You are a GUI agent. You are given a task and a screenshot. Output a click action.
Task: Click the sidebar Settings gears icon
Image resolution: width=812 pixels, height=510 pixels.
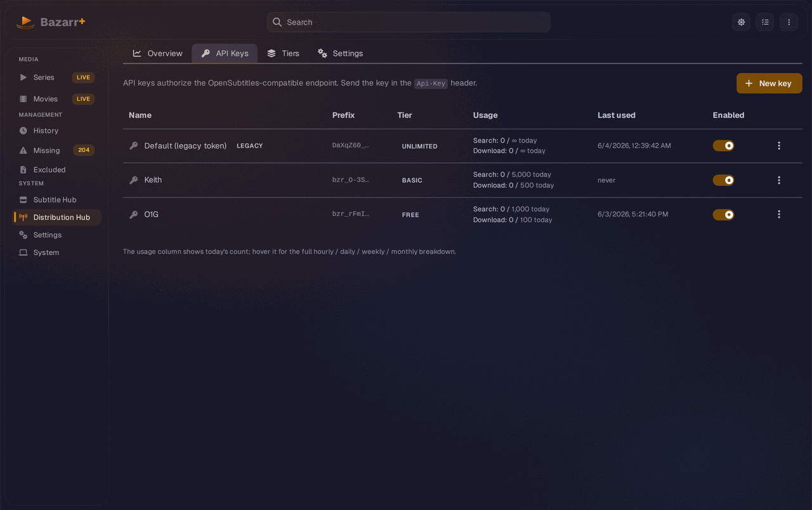pos(23,235)
